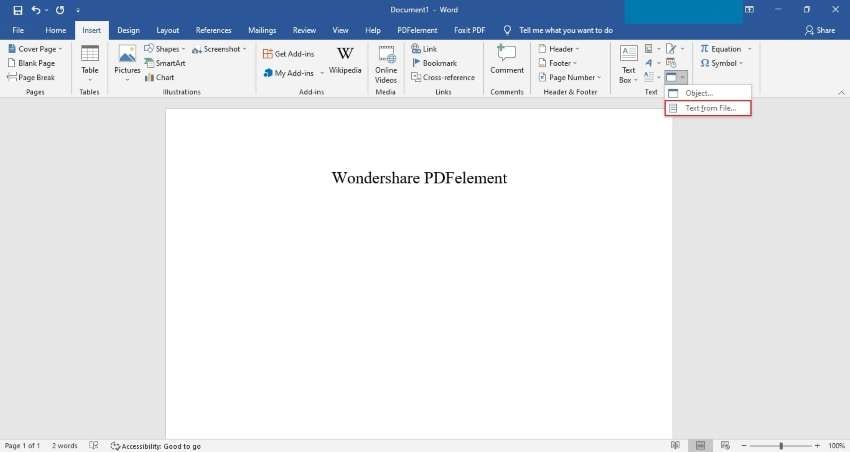Insert a Cover Page
Screen dimensions: 850x452
click(35, 49)
